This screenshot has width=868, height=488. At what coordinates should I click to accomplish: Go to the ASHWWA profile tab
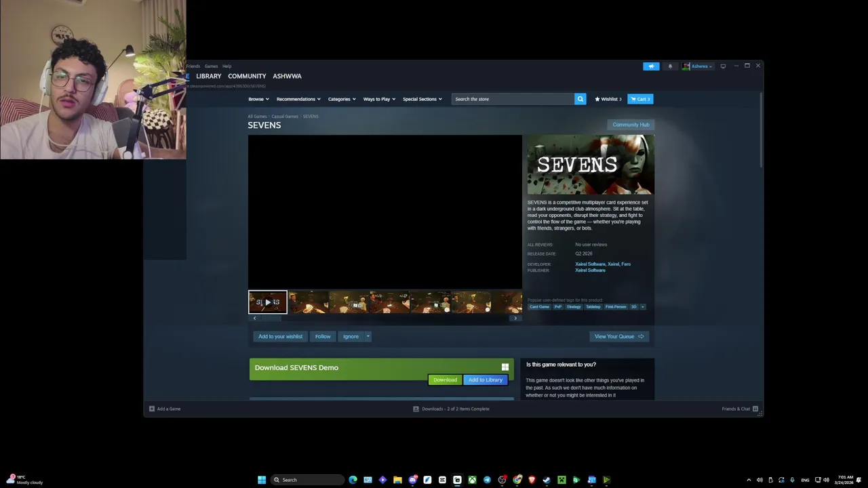[x=287, y=76]
